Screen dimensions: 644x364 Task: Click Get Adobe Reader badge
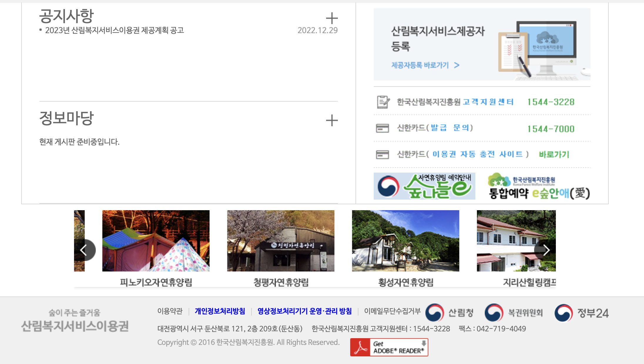(389, 347)
